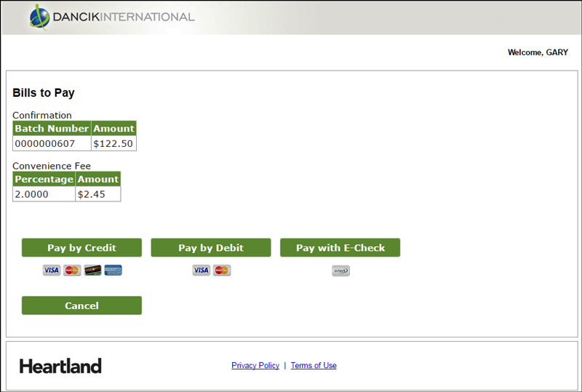This screenshot has height=392, width=582.
Task: Click the MasterCard icon under Pay by Credit
Action: pyautogui.click(x=72, y=271)
